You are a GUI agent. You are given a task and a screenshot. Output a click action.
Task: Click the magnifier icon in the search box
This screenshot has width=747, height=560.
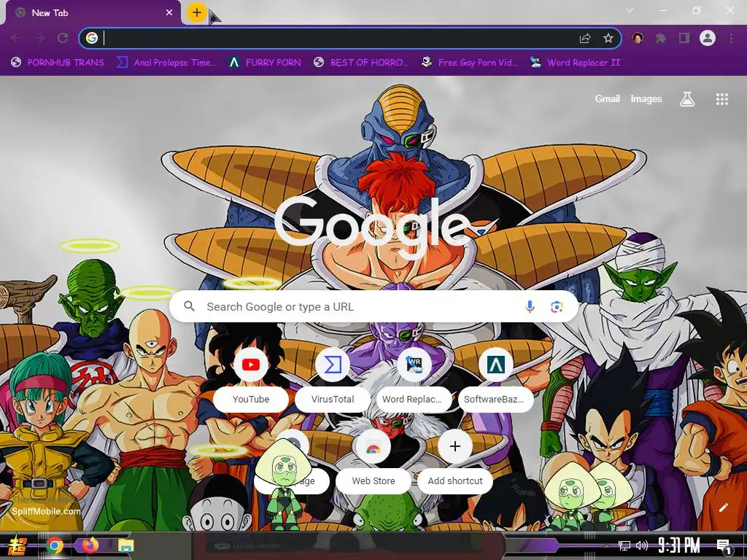189,306
